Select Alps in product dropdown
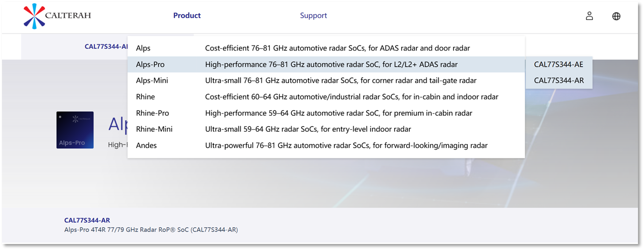Viewport: 644px width, 250px height. [326, 48]
